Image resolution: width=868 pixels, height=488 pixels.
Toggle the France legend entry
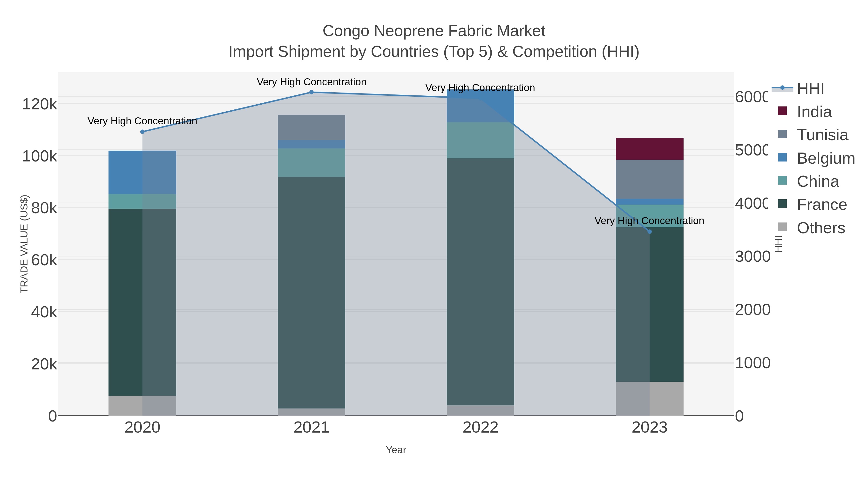[x=812, y=204]
